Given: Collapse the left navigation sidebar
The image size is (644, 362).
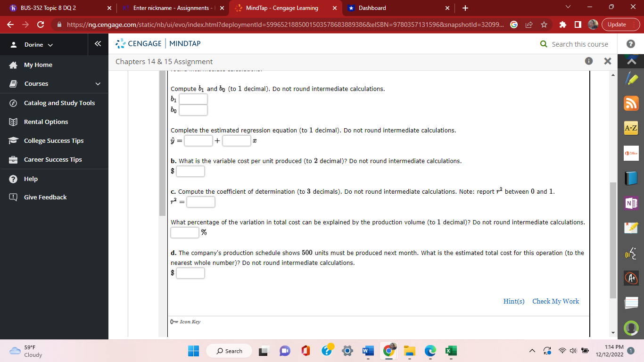Looking at the screenshot, I should point(98,43).
